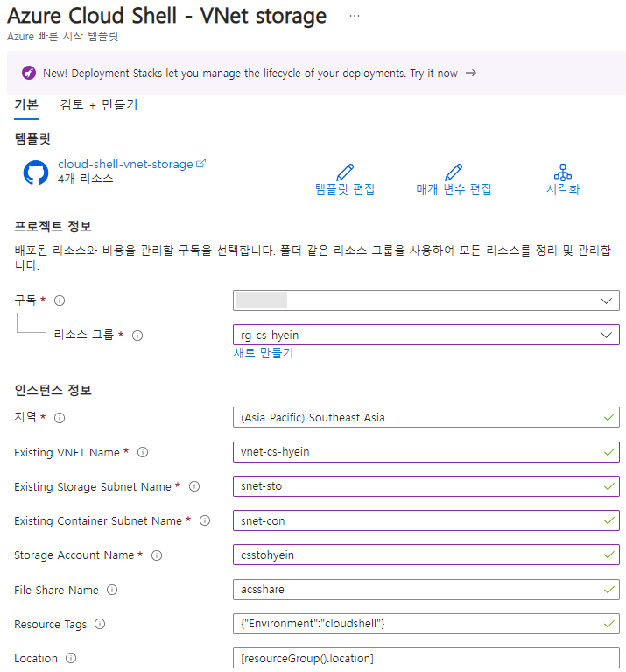Click the GitHub logo icon
This screenshot has width=626, height=672.
36,173
